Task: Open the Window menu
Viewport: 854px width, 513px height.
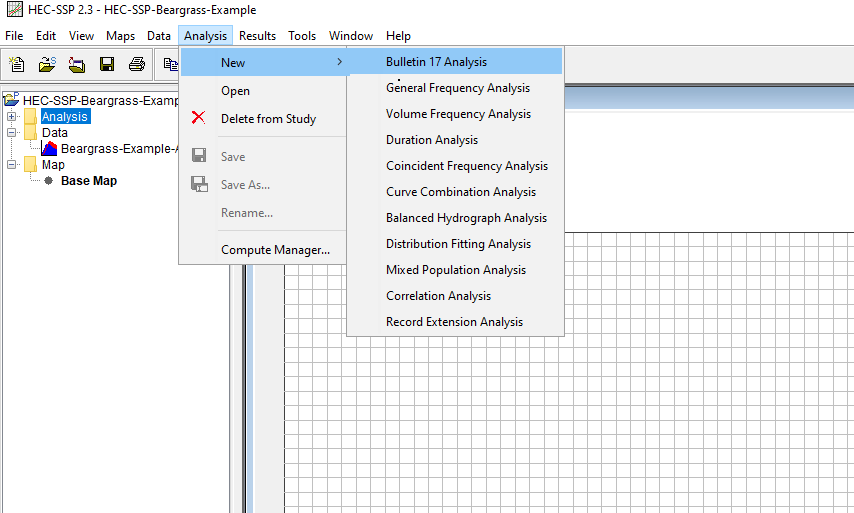Action: [351, 35]
